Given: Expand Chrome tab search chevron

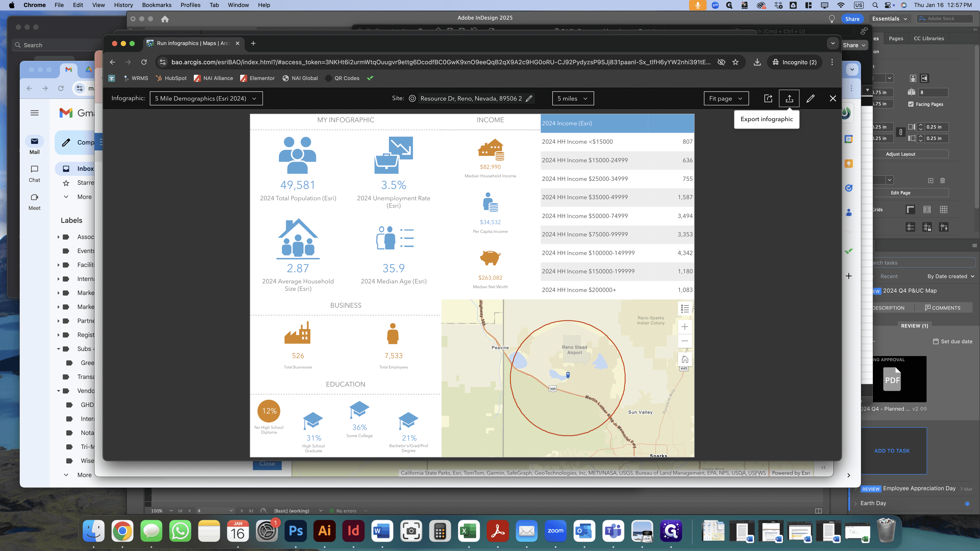Looking at the screenshot, I should pyautogui.click(x=833, y=43).
